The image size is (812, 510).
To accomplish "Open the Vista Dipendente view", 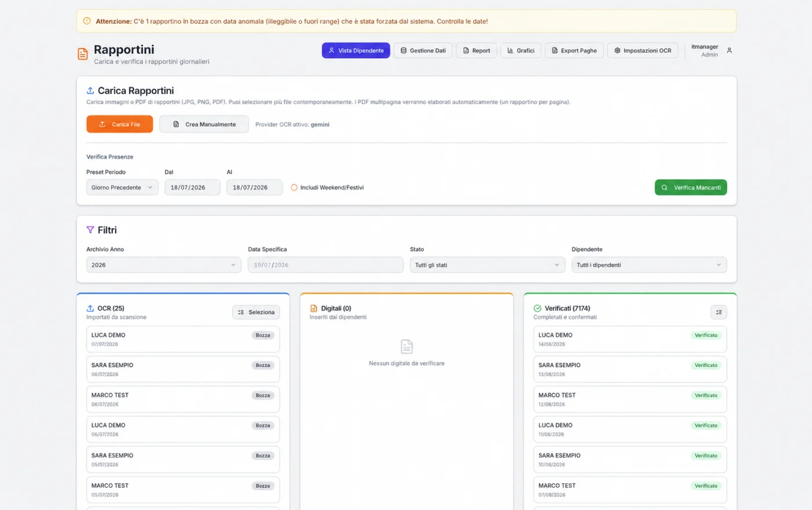I will 356,50.
